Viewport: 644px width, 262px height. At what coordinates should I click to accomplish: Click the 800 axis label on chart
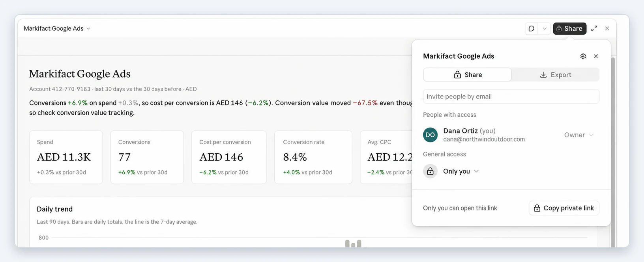[43, 238]
